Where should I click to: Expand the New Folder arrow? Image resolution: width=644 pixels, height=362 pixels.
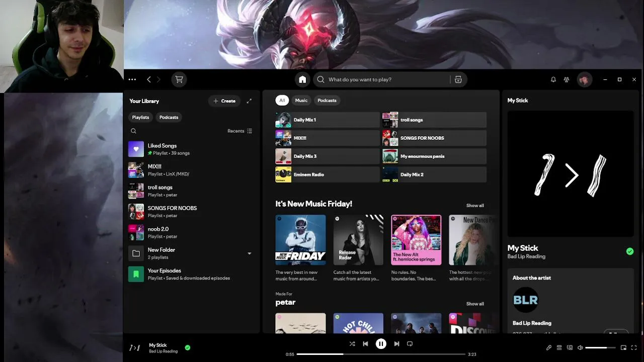(249, 253)
